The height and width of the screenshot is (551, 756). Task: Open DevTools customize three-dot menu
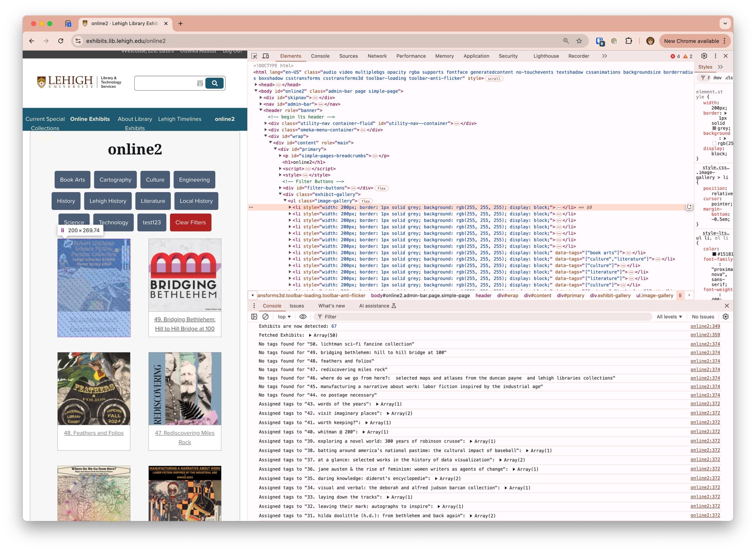[715, 56]
